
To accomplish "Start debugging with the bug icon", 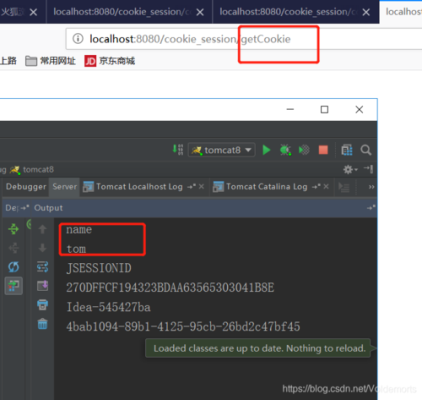I will point(285,150).
